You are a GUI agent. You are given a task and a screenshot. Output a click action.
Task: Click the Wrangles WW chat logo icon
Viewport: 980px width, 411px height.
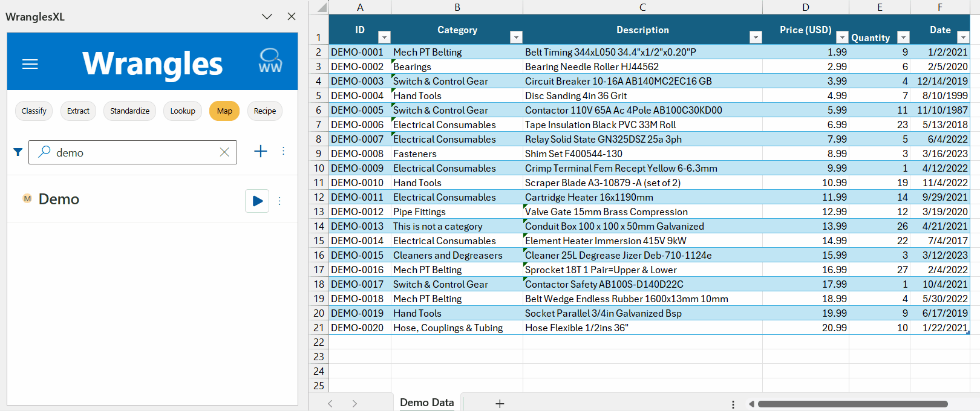pos(270,61)
